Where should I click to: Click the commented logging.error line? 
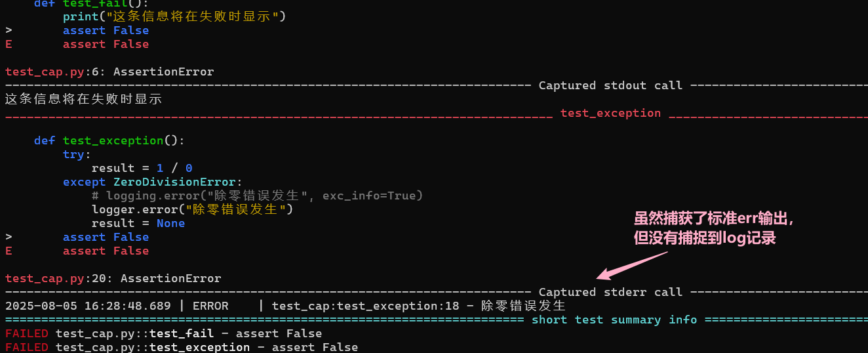[258, 196]
